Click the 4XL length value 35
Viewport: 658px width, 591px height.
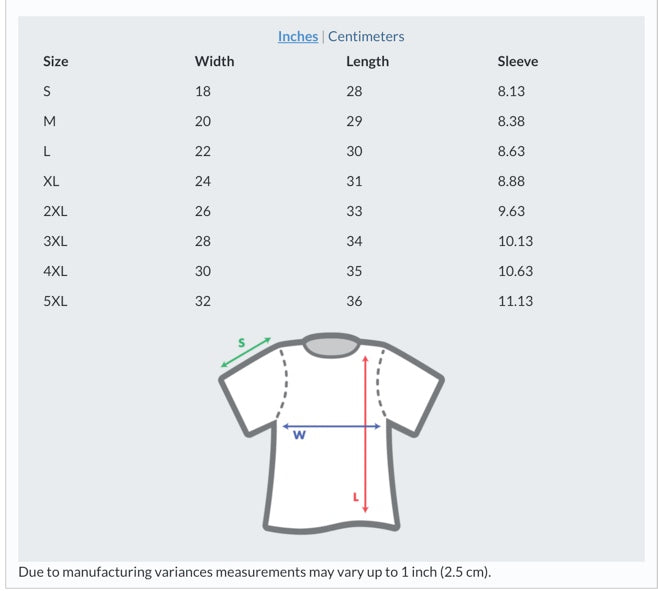(x=354, y=271)
